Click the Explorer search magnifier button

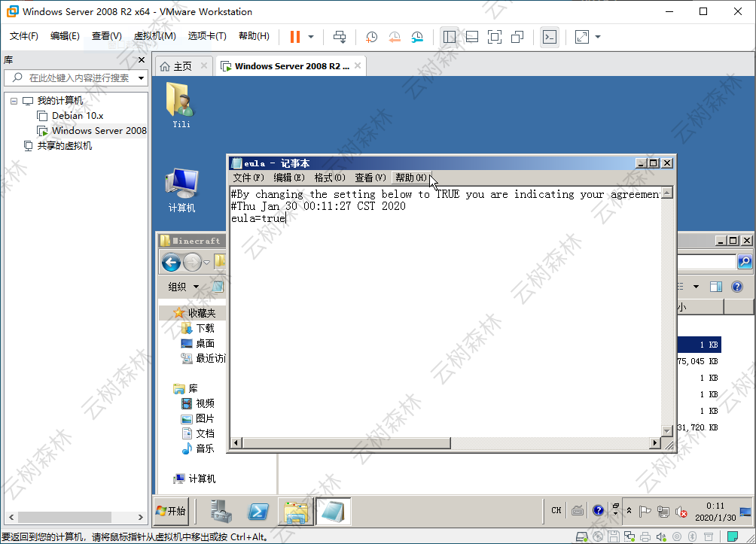[x=745, y=262]
